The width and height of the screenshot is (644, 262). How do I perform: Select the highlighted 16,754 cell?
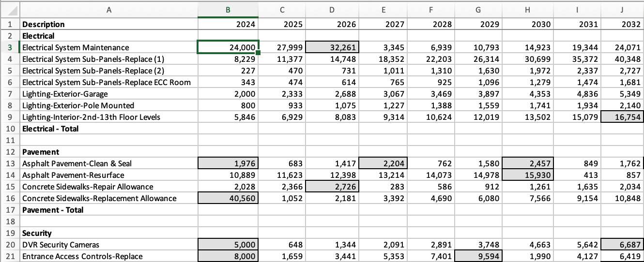point(624,117)
